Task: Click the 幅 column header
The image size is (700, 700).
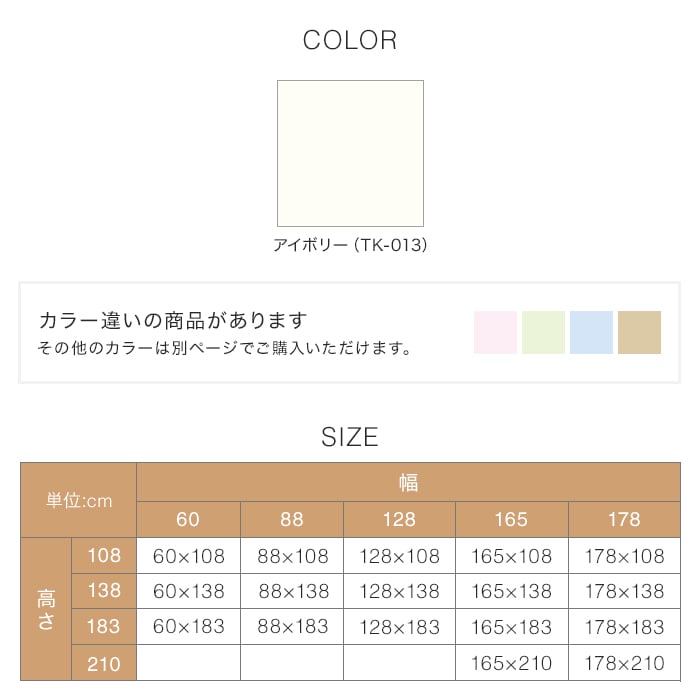Action: pyautogui.click(x=408, y=483)
